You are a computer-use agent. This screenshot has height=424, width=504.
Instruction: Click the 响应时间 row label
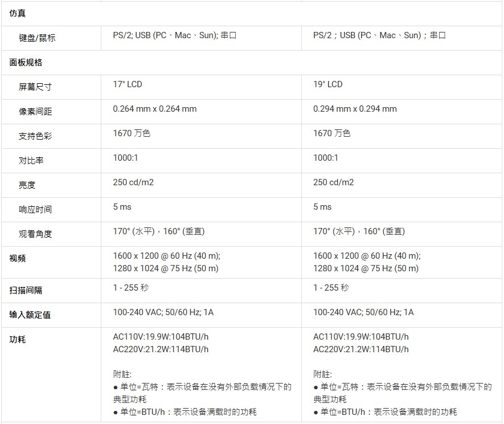35,209
